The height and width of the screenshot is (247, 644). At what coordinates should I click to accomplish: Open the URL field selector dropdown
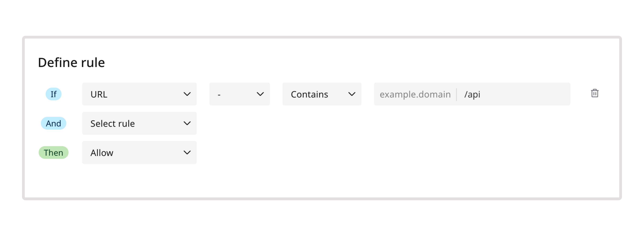tap(139, 94)
